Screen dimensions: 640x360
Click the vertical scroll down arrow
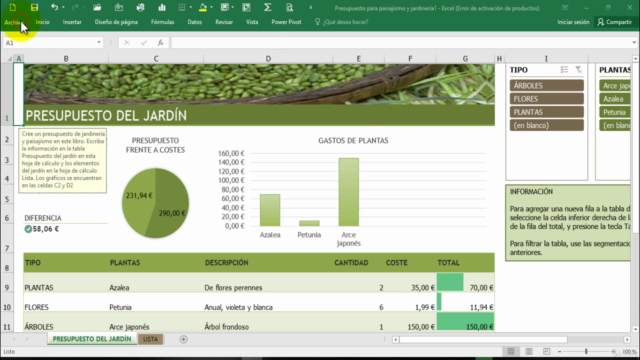(x=635, y=329)
